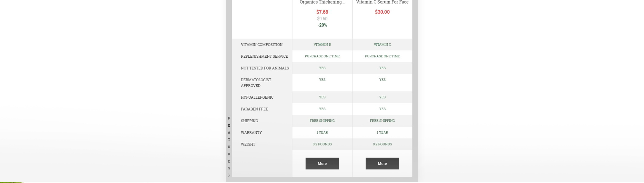
Task: Select the Hypoallergenic row label
Action: (x=257, y=97)
